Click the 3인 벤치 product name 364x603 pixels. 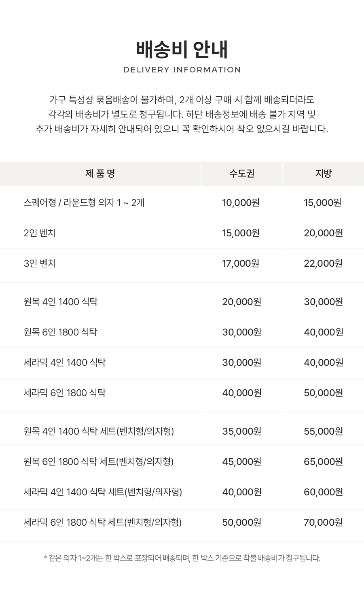40,263
